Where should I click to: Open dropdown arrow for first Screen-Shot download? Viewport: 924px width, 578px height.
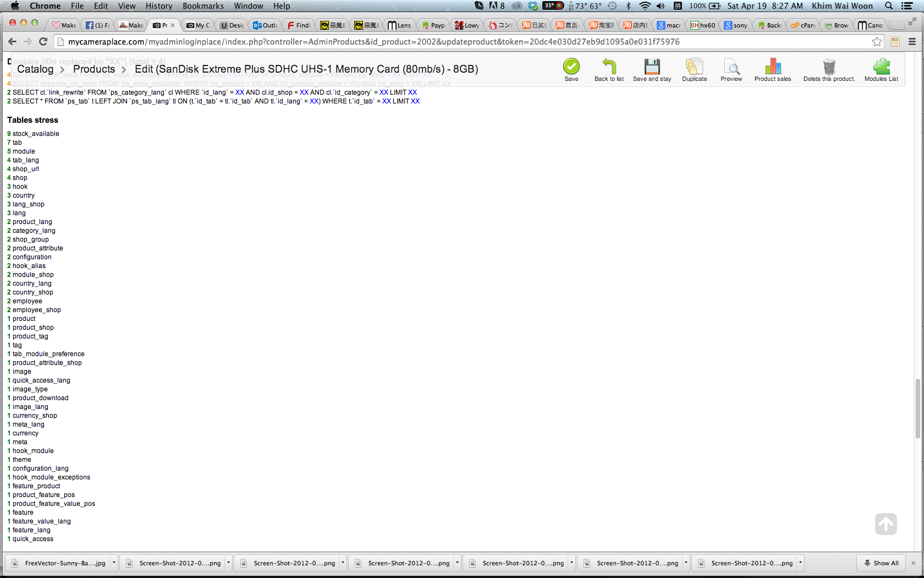(228, 563)
